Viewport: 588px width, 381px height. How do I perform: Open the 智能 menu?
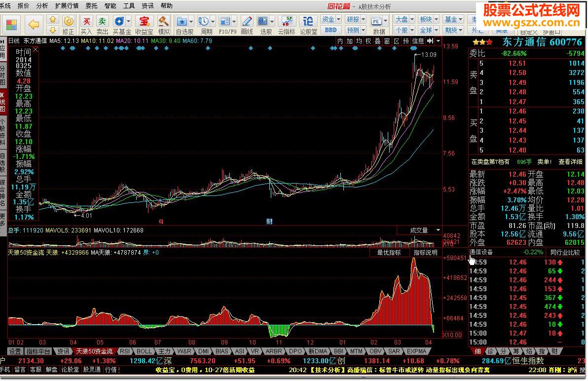pyautogui.click(x=110, y=5)
